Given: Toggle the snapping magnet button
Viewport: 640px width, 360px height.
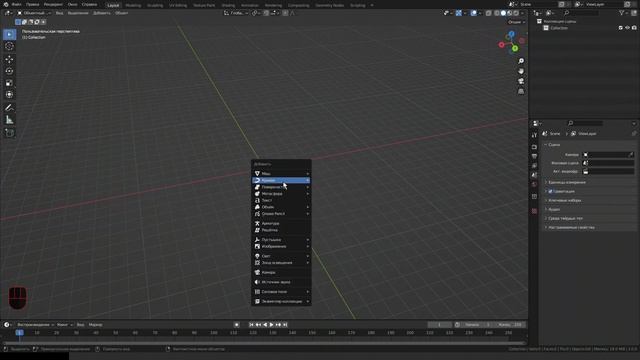Looking at the screenshot, I should click(266, 13).
